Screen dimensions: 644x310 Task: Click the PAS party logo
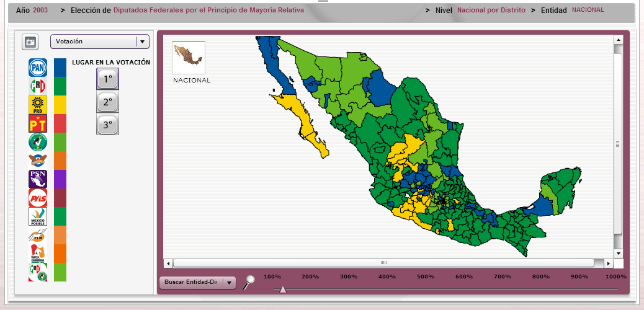(x=38, y=198)
